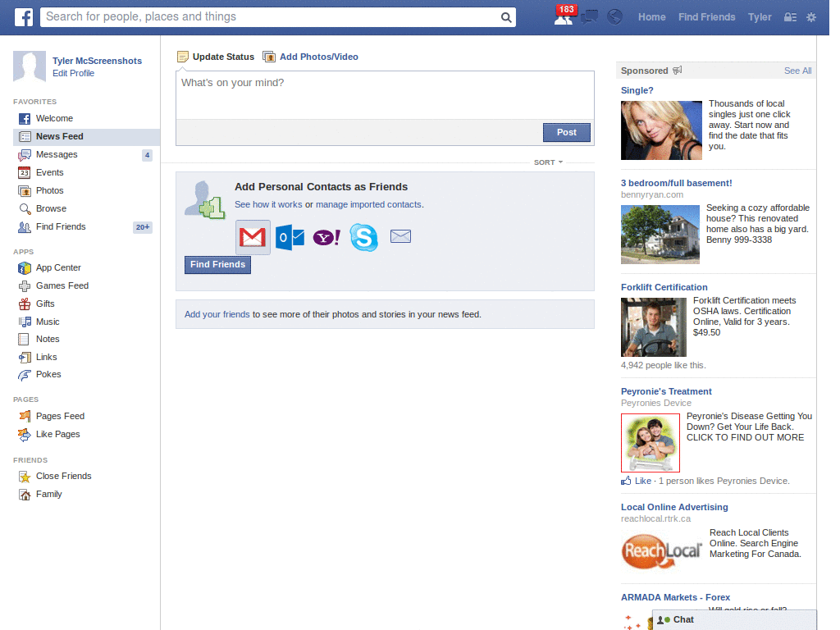Select the other email envelope icon
Screen dimensions: 840x630
[x=400, y=236]
